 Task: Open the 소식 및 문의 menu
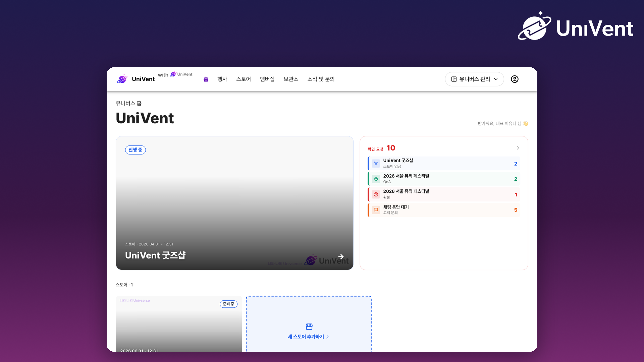[321, 79]
